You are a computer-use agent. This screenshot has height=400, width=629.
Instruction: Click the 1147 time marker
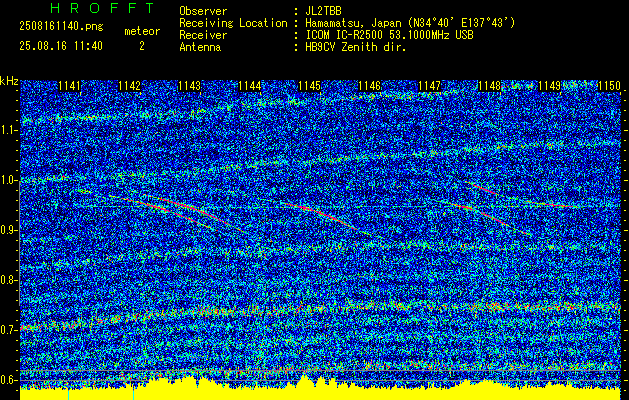tap(430, 86)
